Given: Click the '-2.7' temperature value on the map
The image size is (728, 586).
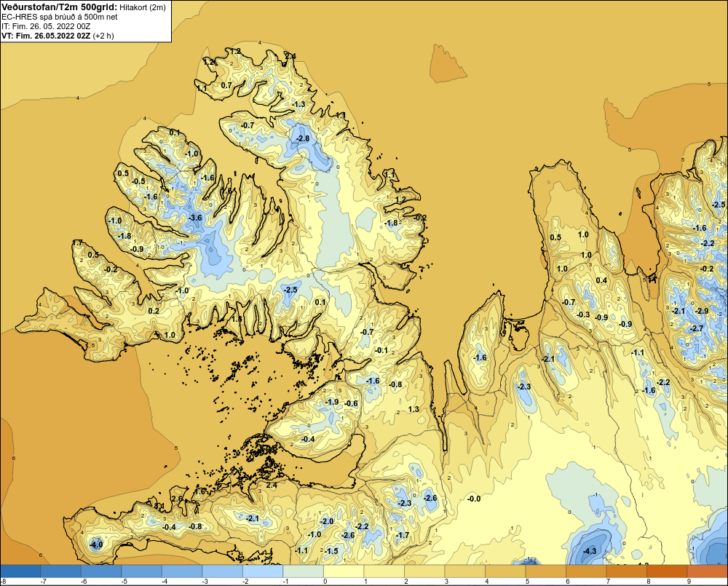Looking at the screenshot, I should (x=697, y=328).
